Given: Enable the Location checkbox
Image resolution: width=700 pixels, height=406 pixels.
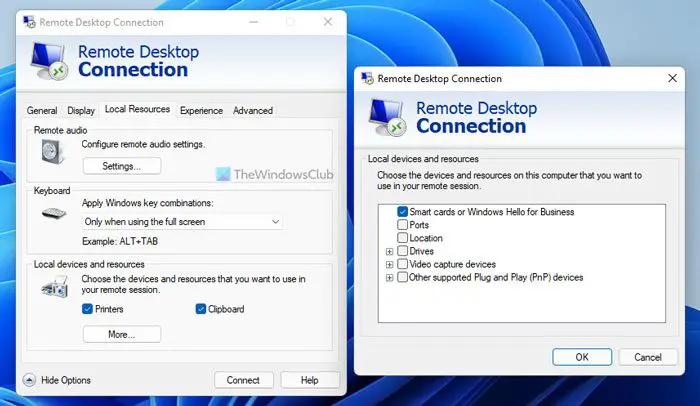Looking at the screenshot, I should click(402, 237).
